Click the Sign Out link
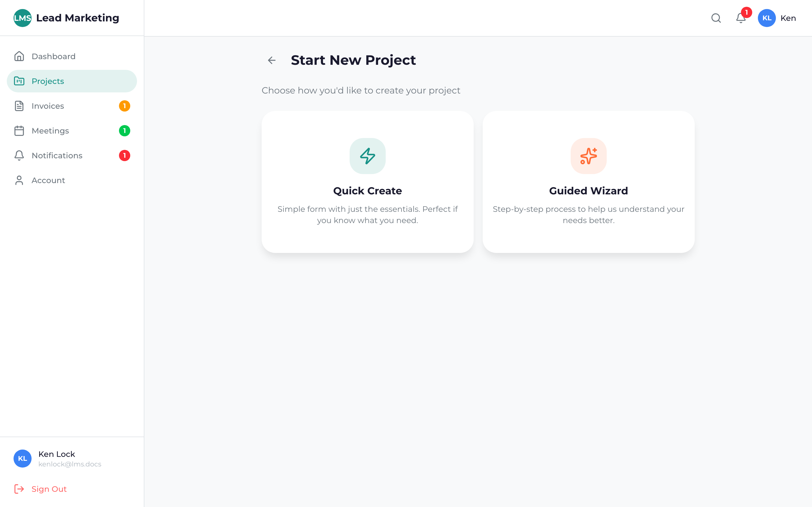 [x=49, y=489]
